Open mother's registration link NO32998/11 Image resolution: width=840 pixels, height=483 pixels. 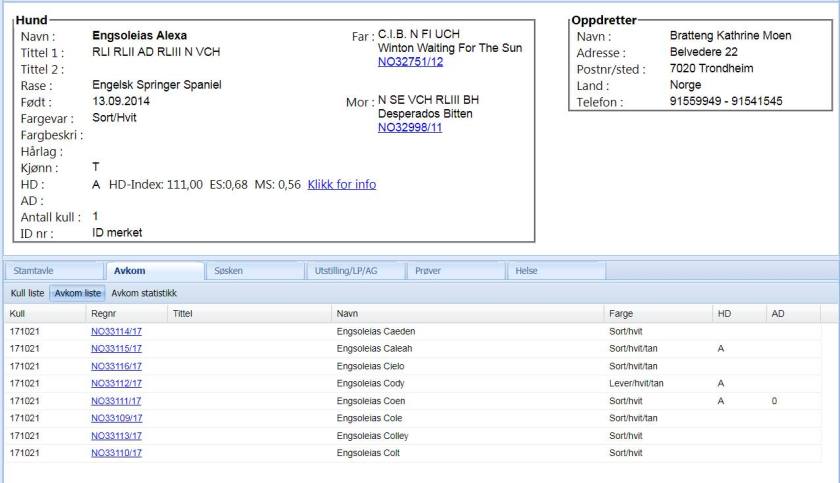tap(410, 127)
